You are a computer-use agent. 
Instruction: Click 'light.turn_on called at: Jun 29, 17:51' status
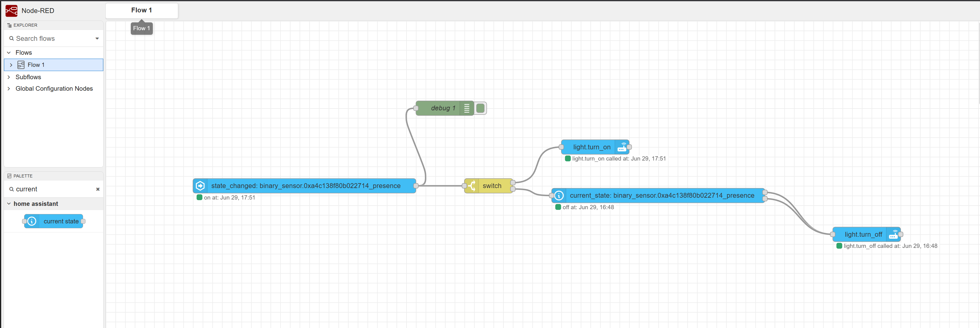pos(619,158)
